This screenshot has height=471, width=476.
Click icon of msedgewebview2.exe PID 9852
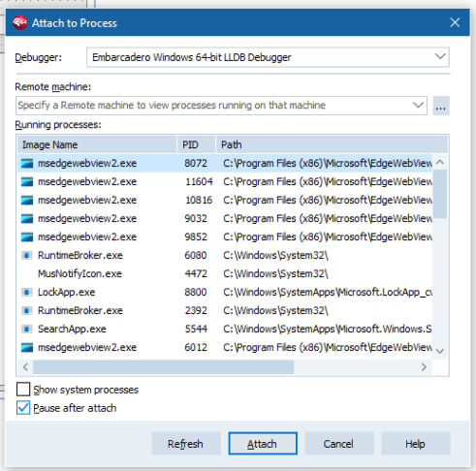point(27,237)
